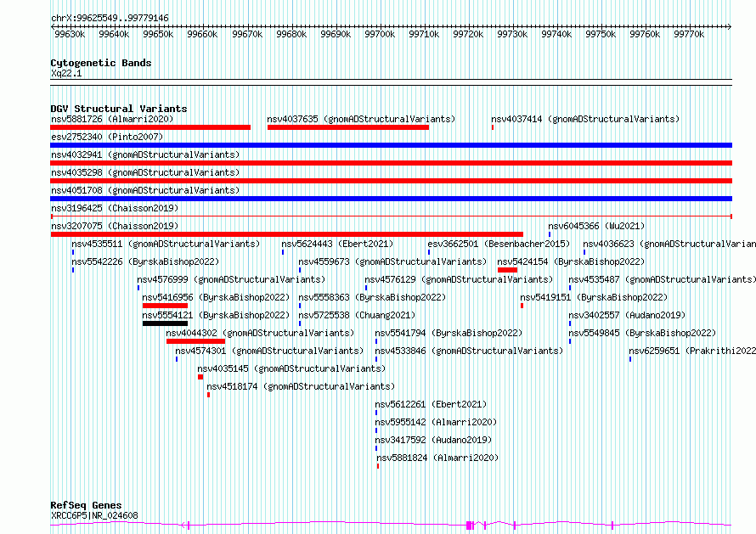The height and width of the screenshot is (534, 756).
Task: Open nsv4035145 gnomAD variant label
Action: [x=291, y=368]
